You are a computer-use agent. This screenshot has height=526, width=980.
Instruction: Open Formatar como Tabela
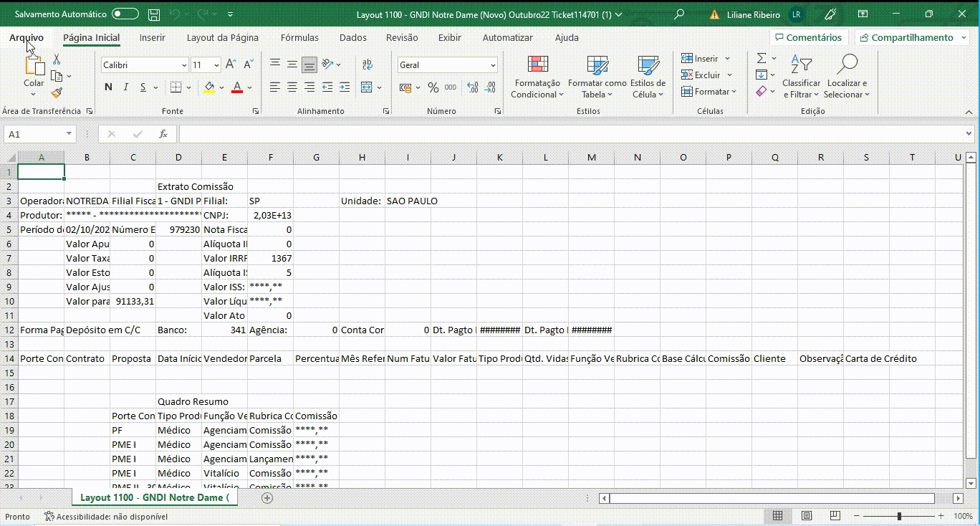597,77
